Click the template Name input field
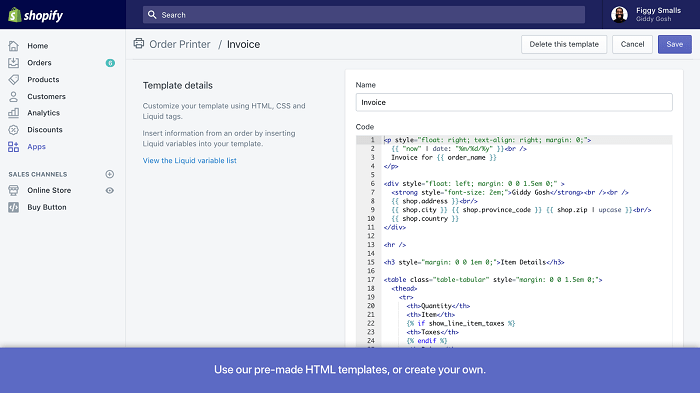 click(514, 102)
